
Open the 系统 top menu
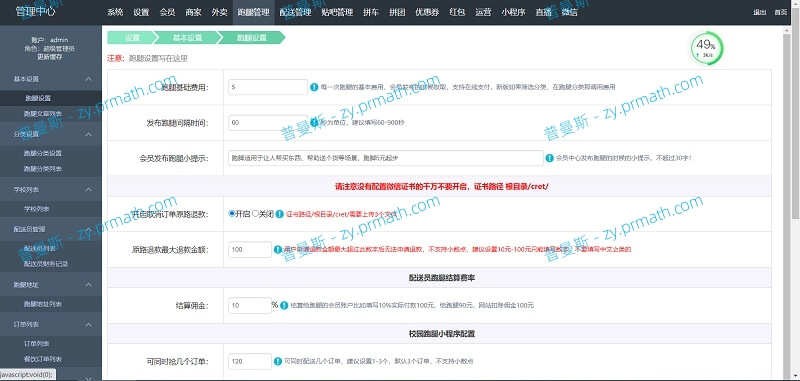point(115,12)
